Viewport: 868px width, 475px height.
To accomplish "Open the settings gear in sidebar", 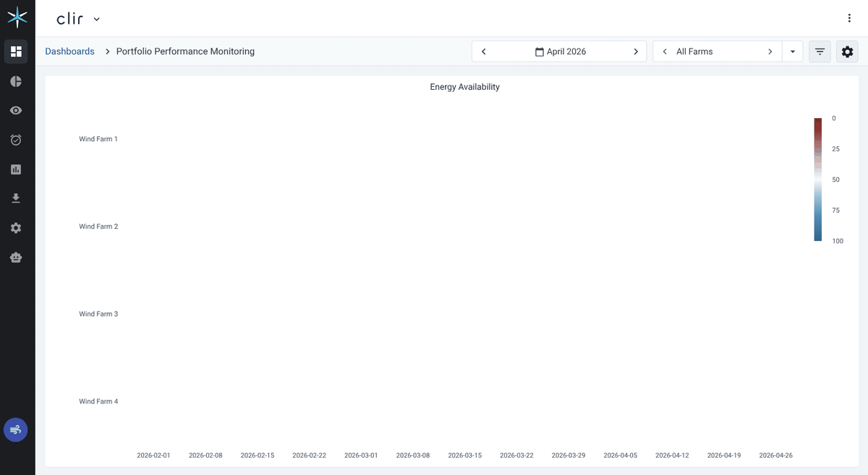I will click(16, 228).
